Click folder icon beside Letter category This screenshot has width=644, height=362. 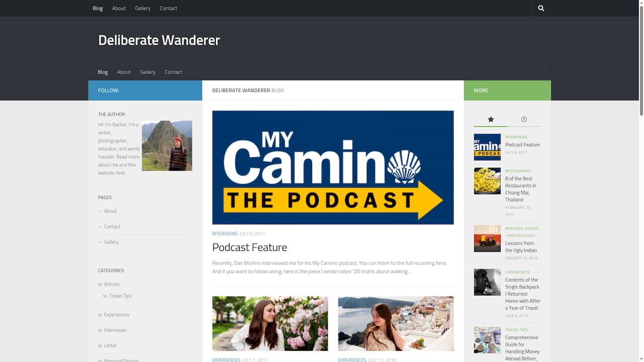pyautogui.click(x=100, y=346)
